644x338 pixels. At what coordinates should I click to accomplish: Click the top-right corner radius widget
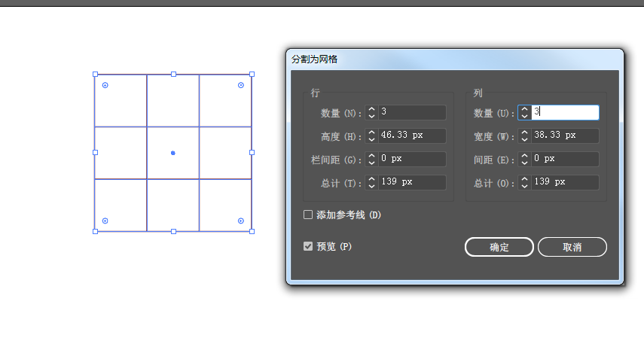pos(241,85)
